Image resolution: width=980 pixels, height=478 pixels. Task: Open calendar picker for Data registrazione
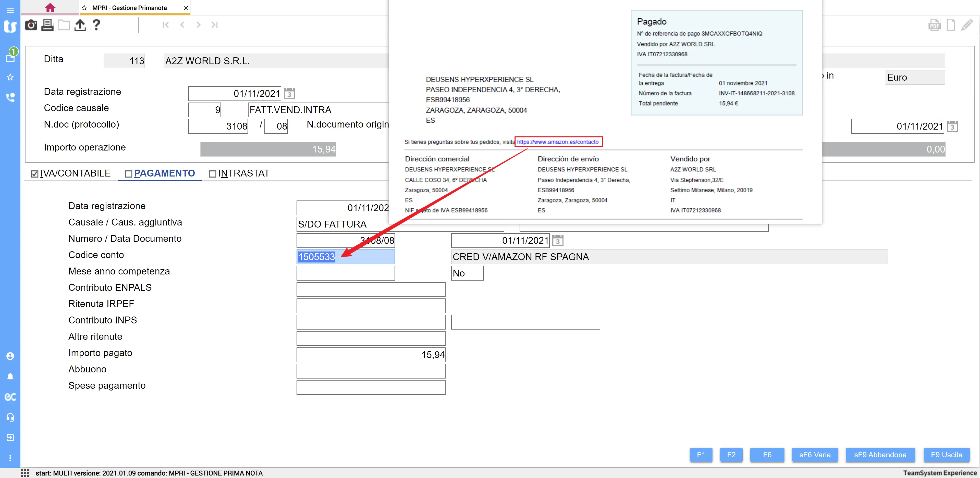pos(289,94)
